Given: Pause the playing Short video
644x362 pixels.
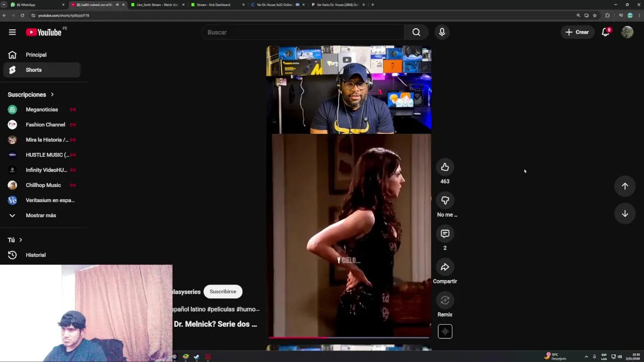Looking at the screenshot, I should tap(349, 191).
